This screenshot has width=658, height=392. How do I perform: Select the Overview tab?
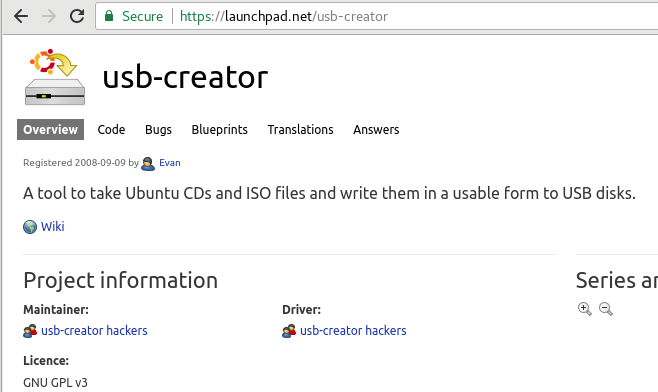50,129
